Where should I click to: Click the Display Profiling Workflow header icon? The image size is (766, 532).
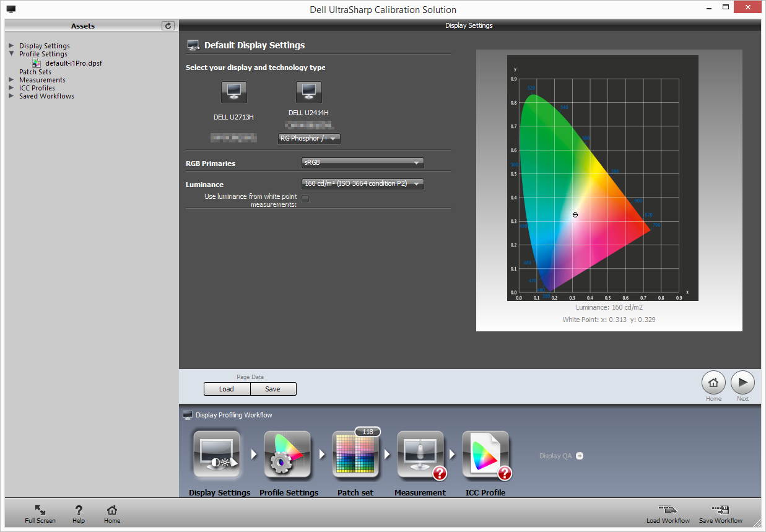coord(188,415)
